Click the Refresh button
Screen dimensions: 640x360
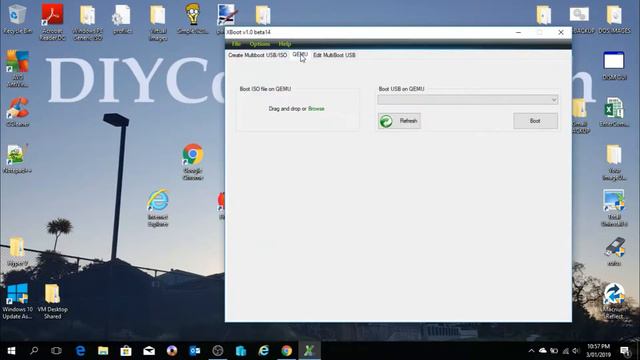tap(399, 121)
